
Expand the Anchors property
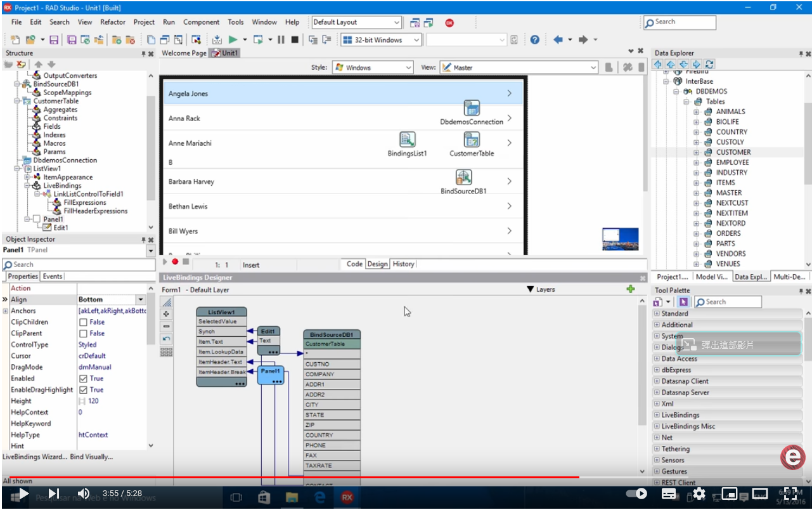pos(6,311)
